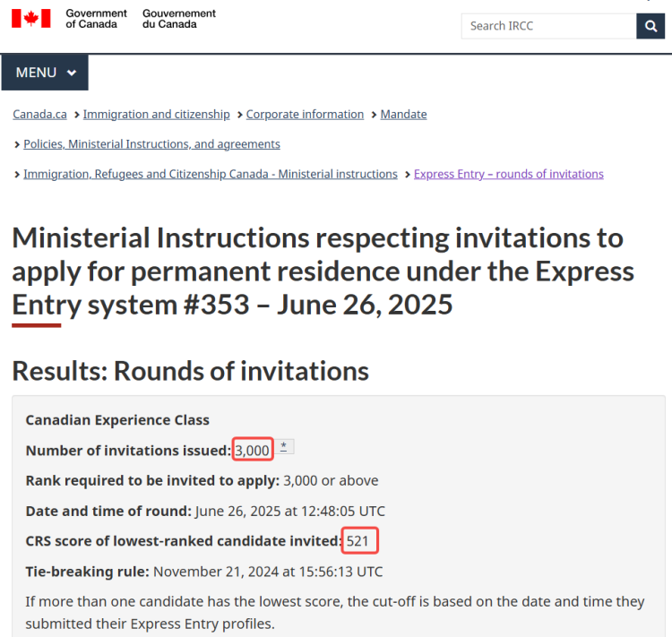Go to Corporate information breadcrumb
672x637 pixels.
(305, 115)
